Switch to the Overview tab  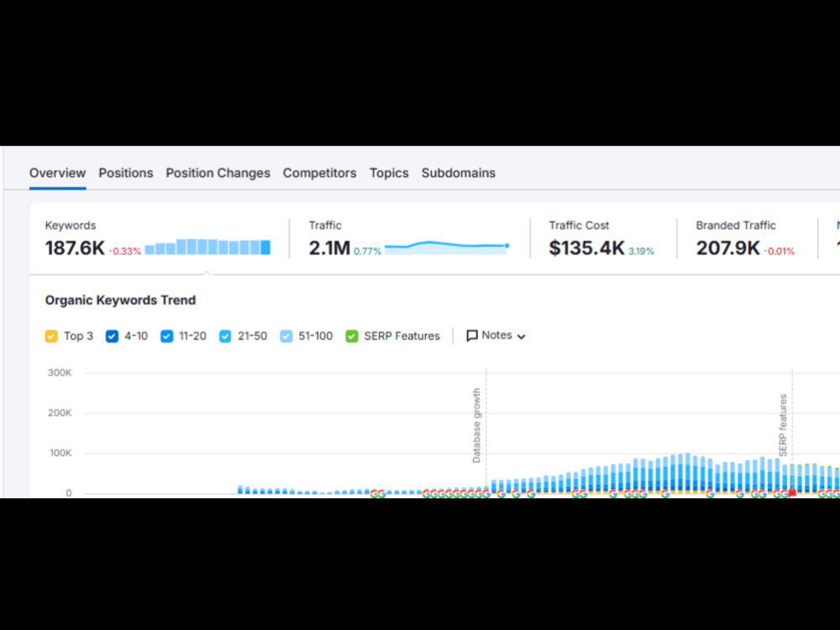click(x=57, y=173)
